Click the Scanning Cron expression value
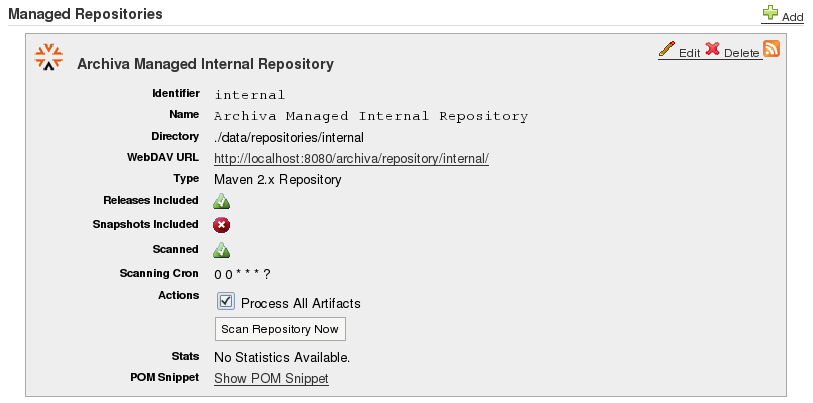This screenshot has height=403, width=813. 242,274
